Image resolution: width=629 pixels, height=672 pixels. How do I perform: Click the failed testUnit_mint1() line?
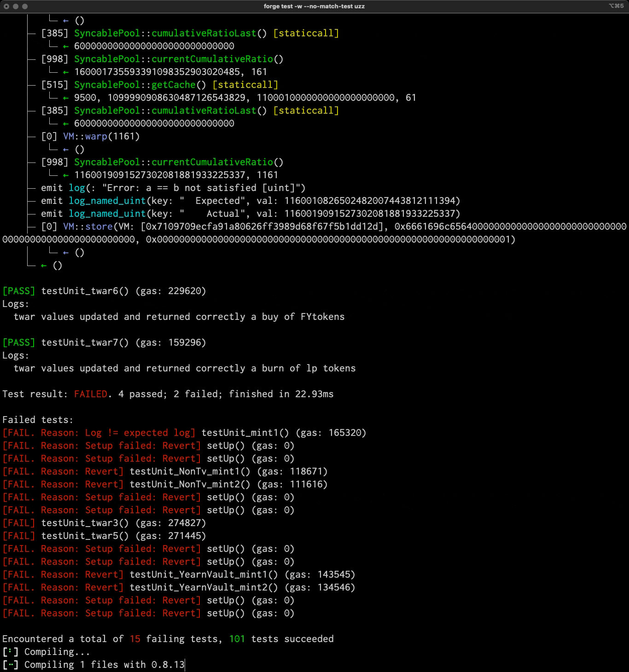pos(184,433)
